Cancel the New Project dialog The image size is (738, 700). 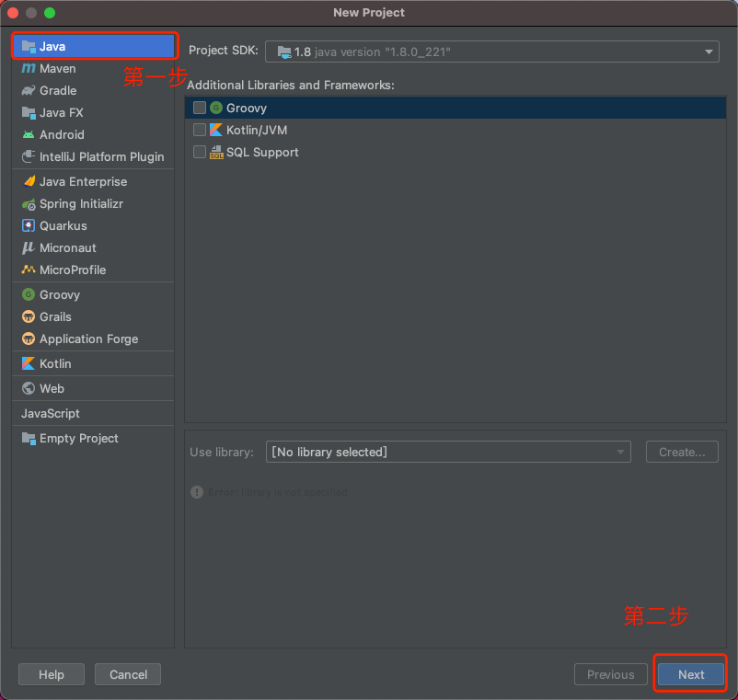pos(128,674)
